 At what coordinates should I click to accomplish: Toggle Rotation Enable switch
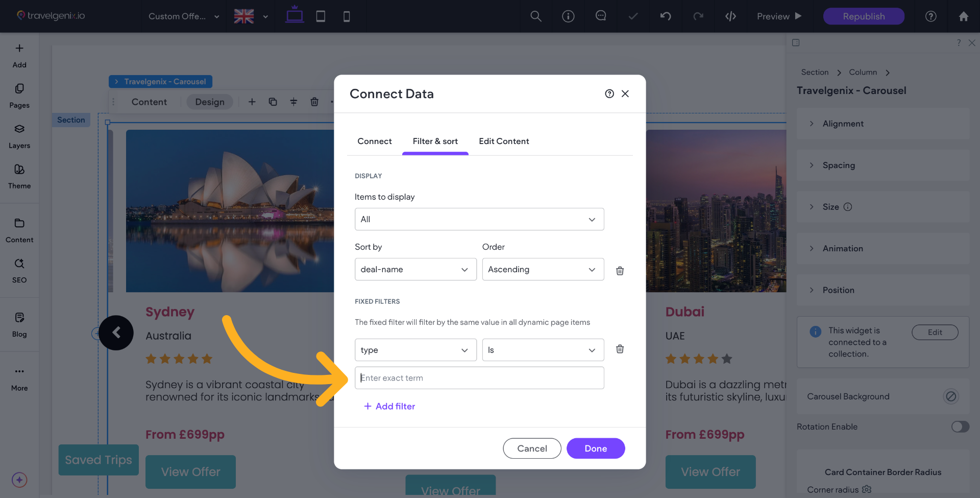pyautogui.click(x=960, y=426)
